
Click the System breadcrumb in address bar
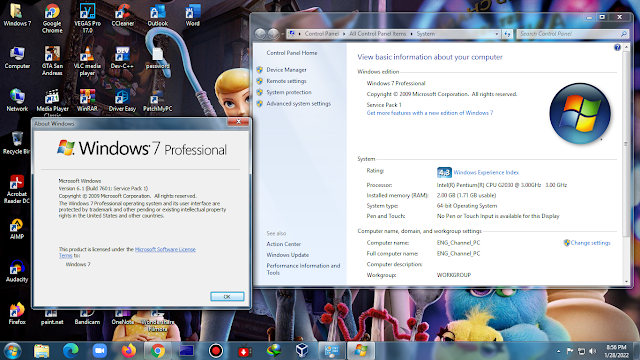426,34
